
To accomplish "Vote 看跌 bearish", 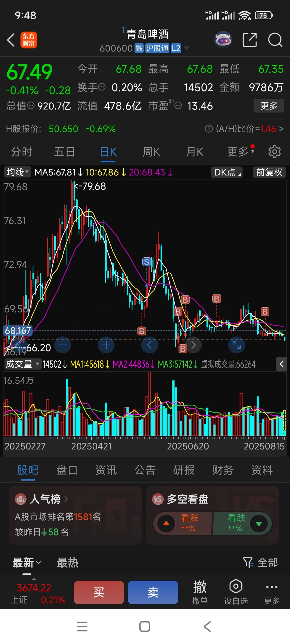I will point(242,524).
